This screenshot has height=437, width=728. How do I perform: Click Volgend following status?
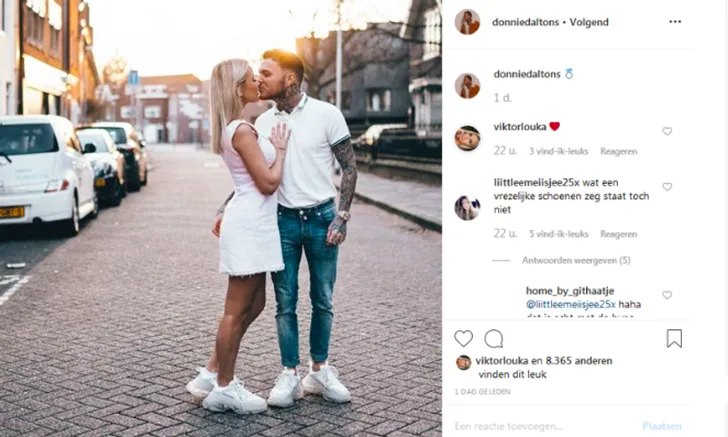(589, 22)
